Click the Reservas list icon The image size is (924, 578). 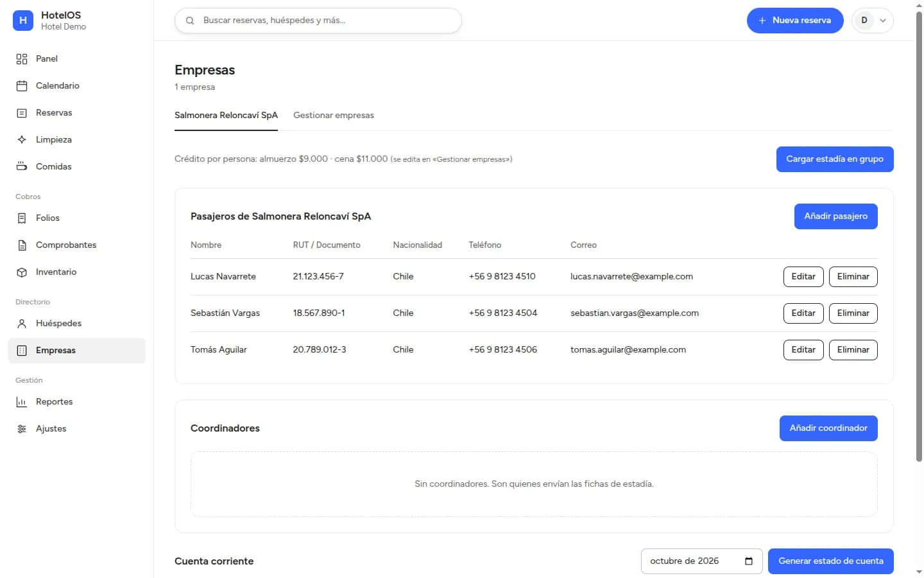click(22, 113)
